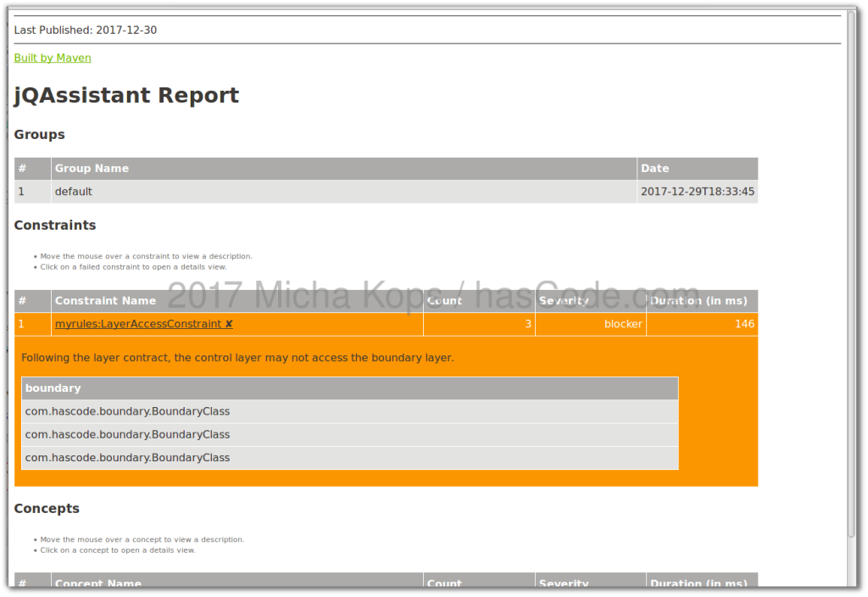Follow the Built by Maven link

point(52,58)
